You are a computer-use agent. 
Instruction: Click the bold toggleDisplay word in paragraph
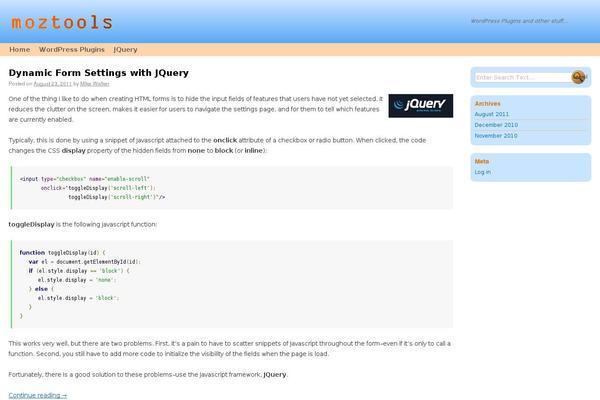(31, 224)
